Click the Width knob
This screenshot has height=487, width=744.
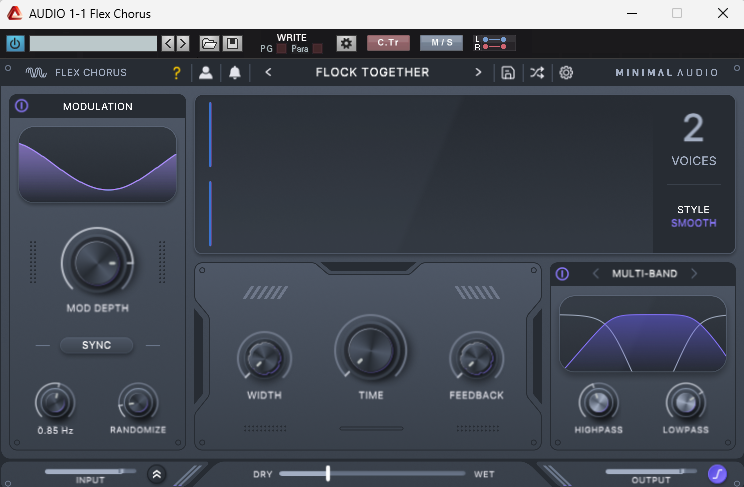click(264, 359)
